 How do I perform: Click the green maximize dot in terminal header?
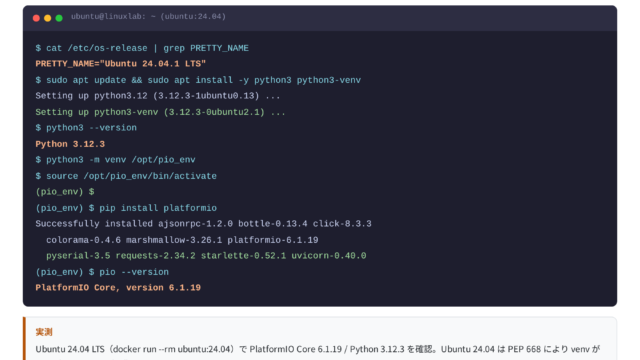coord(59,18)
